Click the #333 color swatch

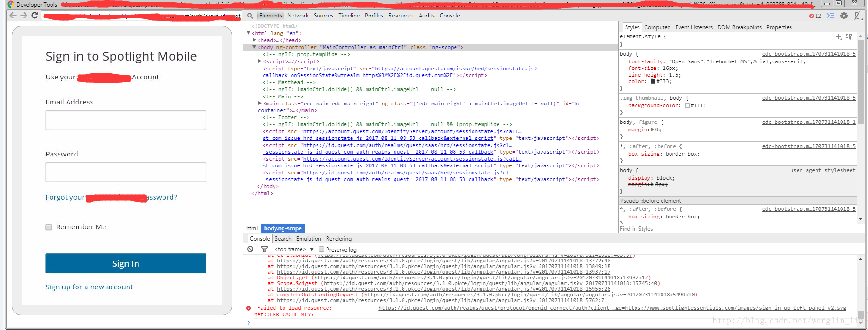click(653, 81)
